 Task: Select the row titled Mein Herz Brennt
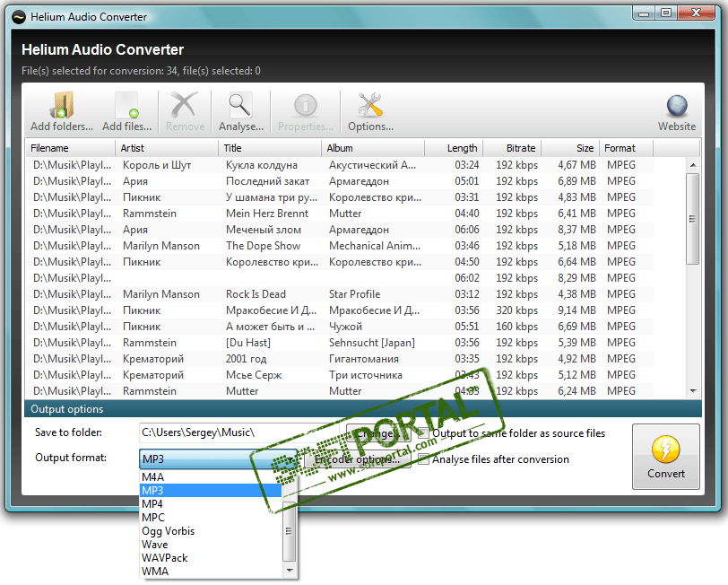point(339,214)
